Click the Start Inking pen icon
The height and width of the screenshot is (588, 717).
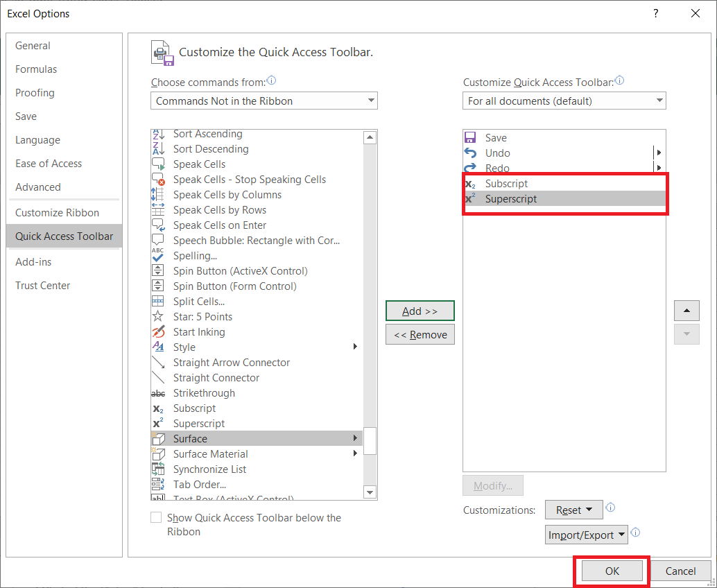[x=158, y=331]
